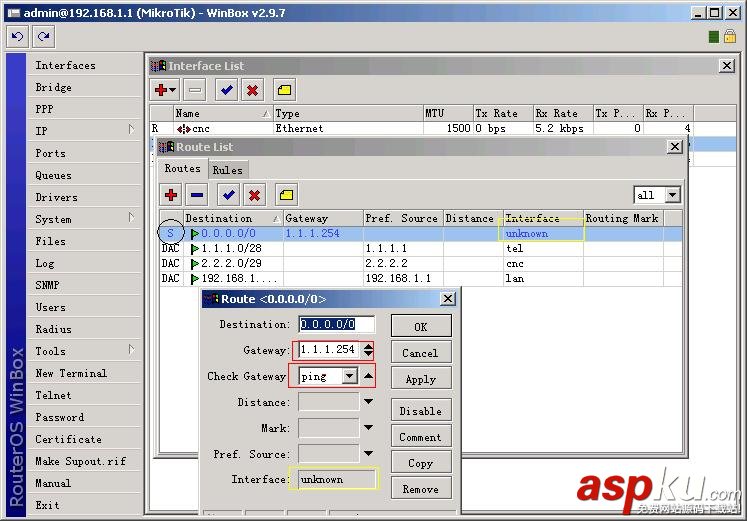The height and width of the screenshot is (521, 747).
Task: Click the minus button in Interface List
Action: click(x=195, y=90)
